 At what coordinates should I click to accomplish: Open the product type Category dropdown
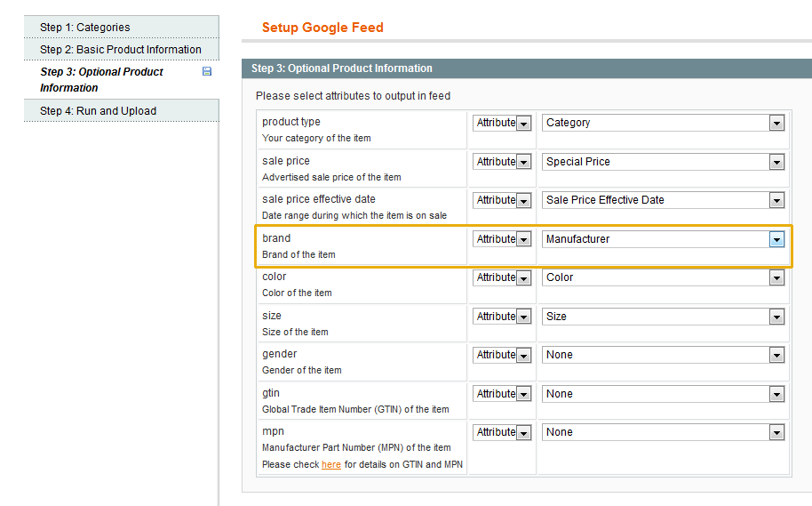(663, 123)
